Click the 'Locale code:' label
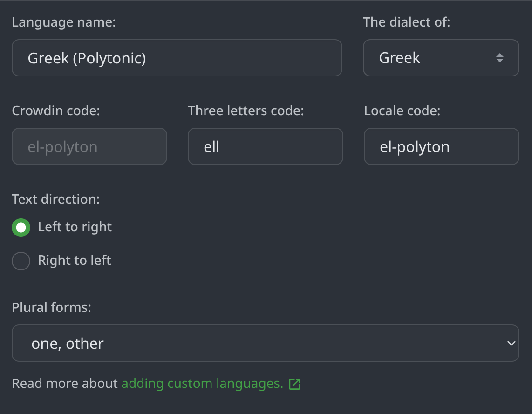This screenshot has height=414, width=532. point(402,110)
